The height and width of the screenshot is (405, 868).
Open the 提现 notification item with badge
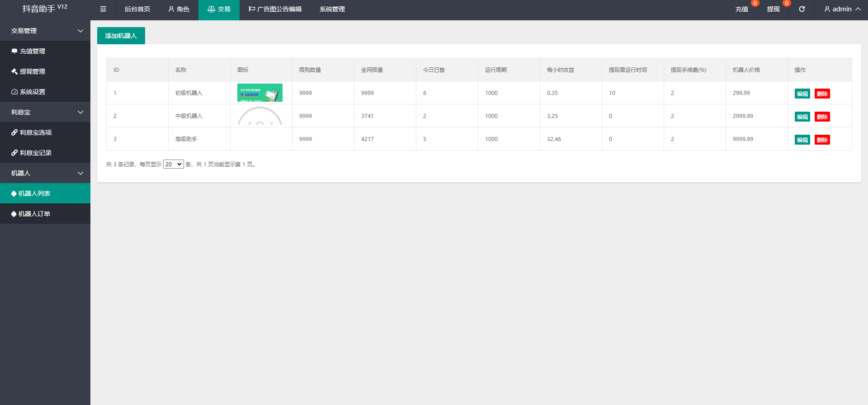pos(774,9)
